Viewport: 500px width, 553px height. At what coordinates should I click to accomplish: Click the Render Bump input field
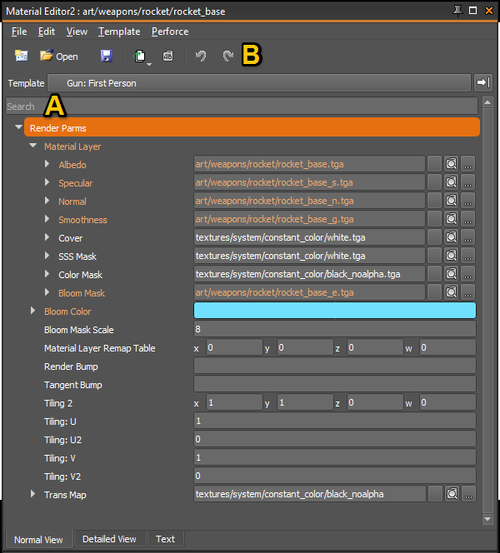335,366
